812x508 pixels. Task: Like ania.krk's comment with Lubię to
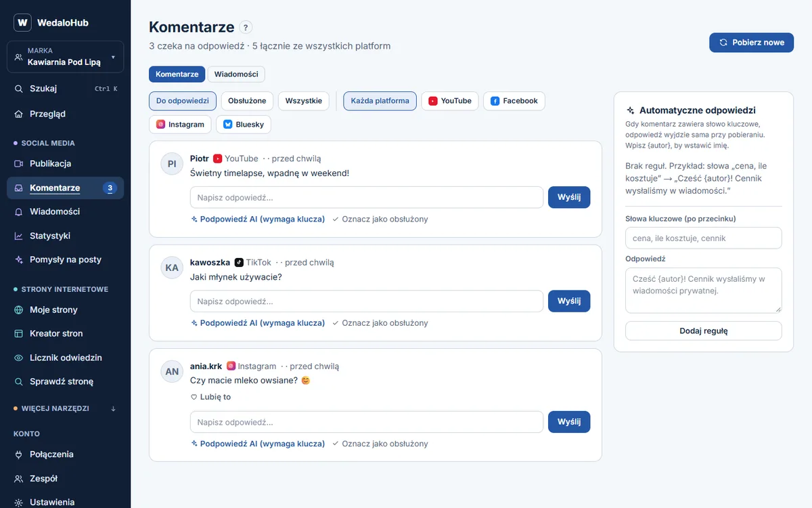[x=210, y=397]
